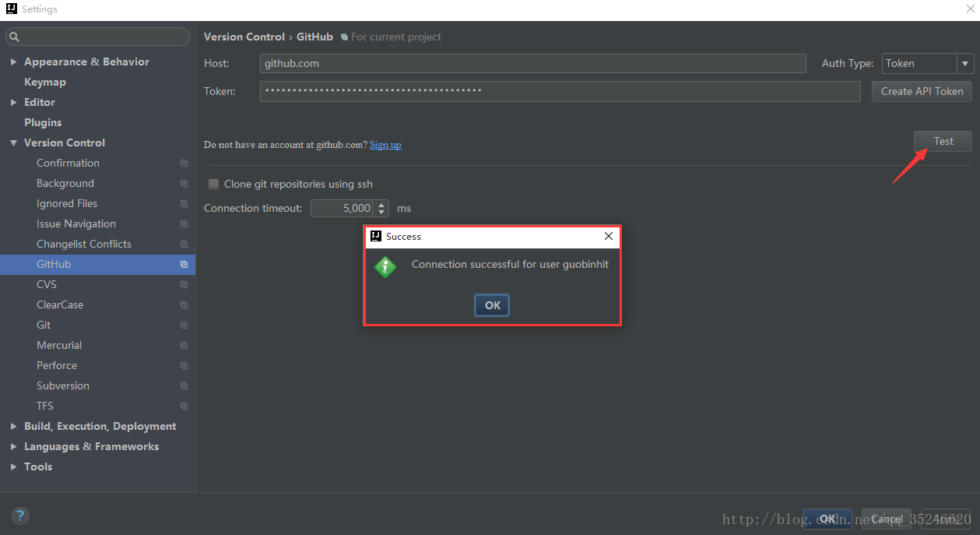980x535 pixels.
Task: Click the IntelliJ logo in Settings title bar
Action: pyautogui.click(x=12, y=9)
